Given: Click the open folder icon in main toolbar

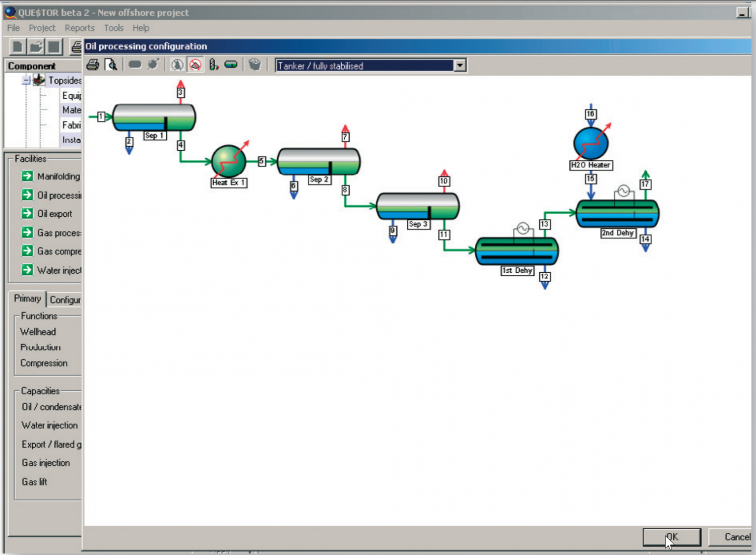Looking at the screenshot, I should click(x=36, y=47).
